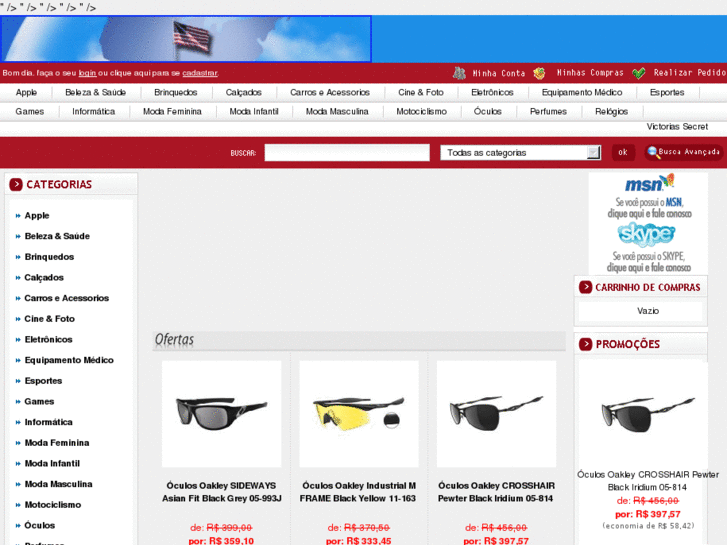
Task: Click Óculos Oakley SIDEWAYS Asian Fit title
Action: 222,492
